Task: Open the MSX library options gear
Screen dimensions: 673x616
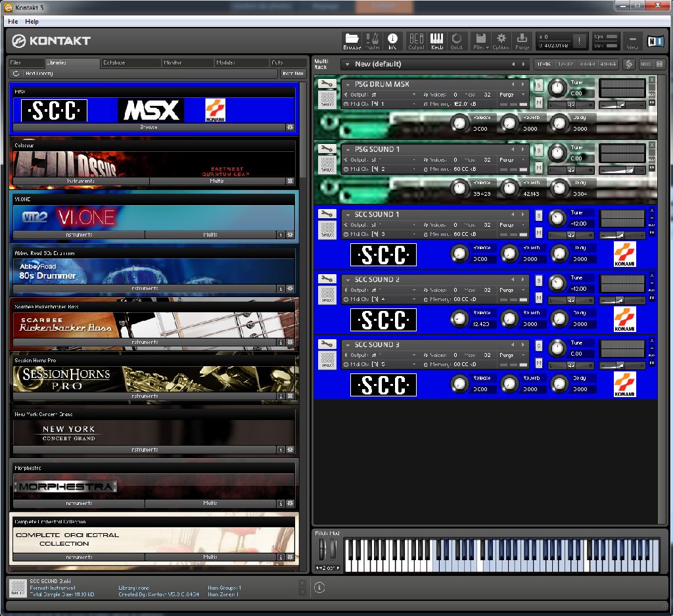Action: pos(290,127)
